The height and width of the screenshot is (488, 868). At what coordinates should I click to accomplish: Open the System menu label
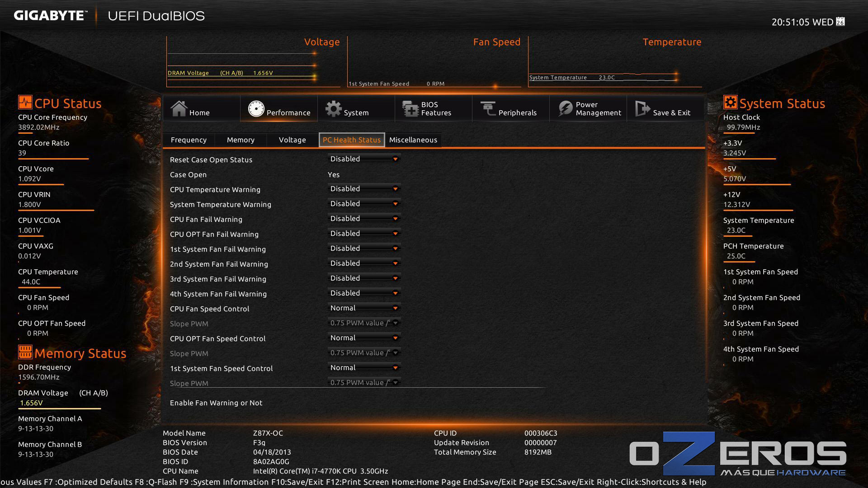pyautogui.click(x=356, y=113)
